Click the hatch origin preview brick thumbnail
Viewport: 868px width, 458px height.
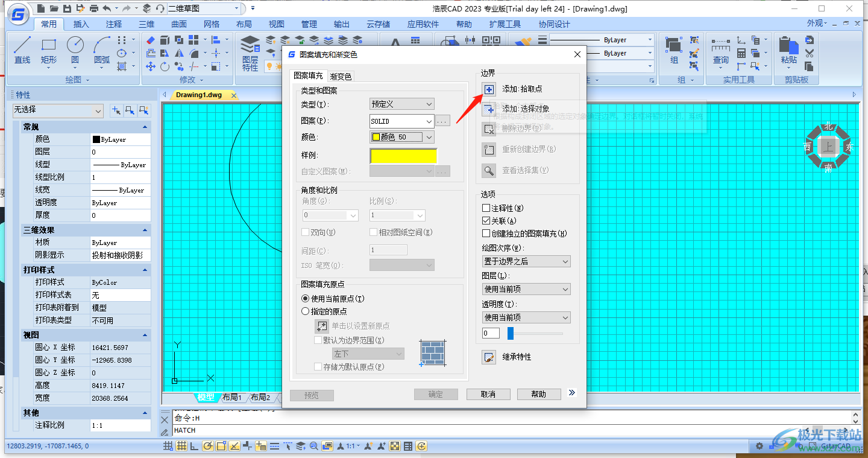(x=433, y=352)
